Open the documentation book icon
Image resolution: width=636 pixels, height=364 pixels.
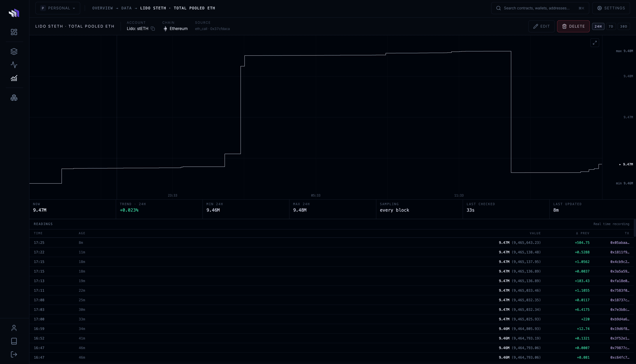point(14,341)
